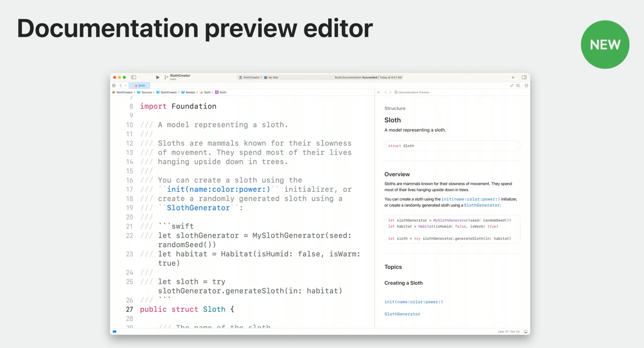Screen dimensions: 644x348
Task: Close the Documentation Preview pane
Action: click(379, 92)
